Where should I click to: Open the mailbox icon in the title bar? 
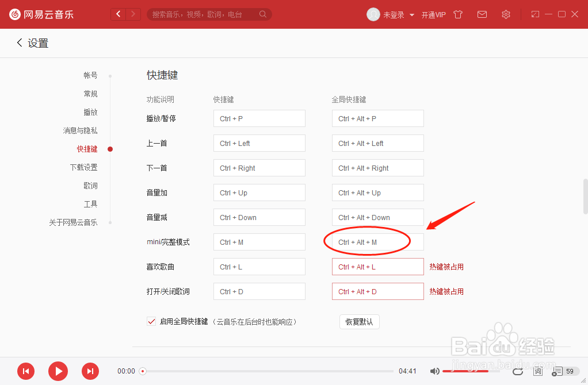pos(482,14)
